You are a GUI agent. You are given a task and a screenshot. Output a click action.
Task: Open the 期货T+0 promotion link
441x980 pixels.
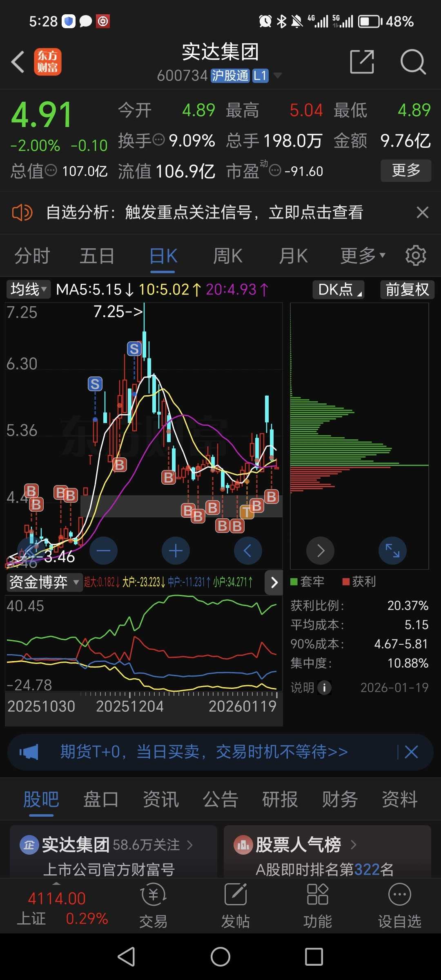click(x=204, y=751)
